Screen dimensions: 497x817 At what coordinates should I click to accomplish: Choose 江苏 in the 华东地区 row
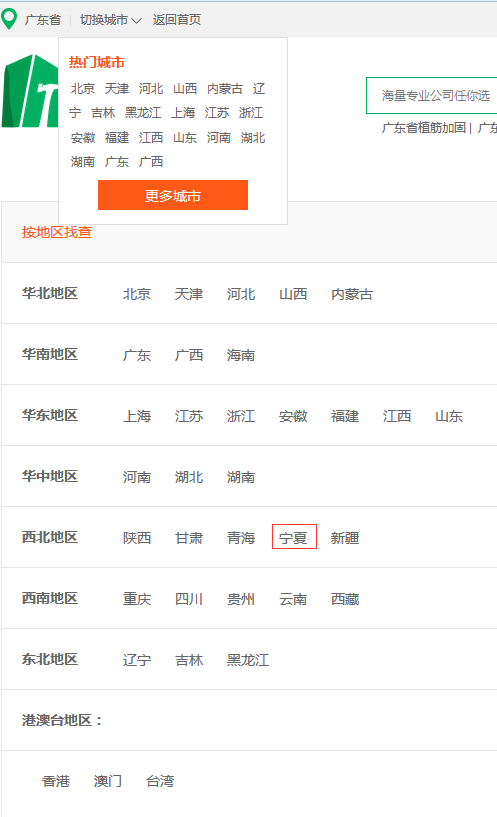point(189,416)
